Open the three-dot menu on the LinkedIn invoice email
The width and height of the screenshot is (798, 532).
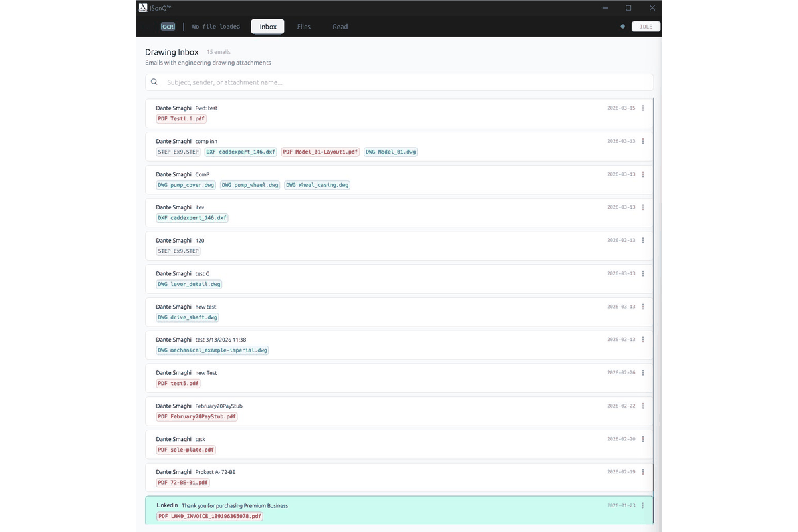click(x=642, y=505)
